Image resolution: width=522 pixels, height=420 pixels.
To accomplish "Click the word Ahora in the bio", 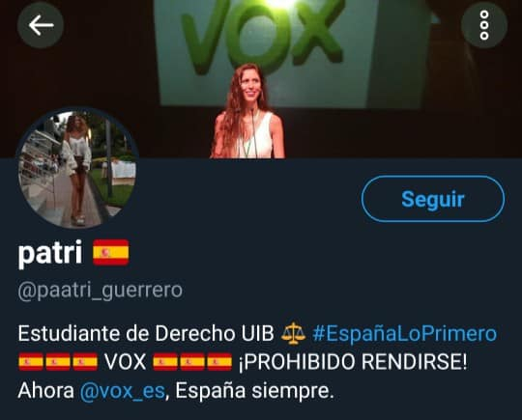I will click(45, 390).
